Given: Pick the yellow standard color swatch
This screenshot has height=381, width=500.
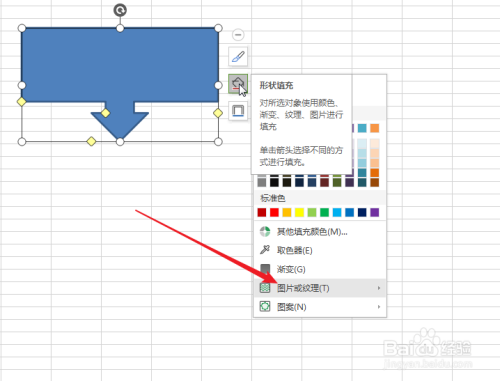Looking at the screenshot, I should click(x=299, y=212).
